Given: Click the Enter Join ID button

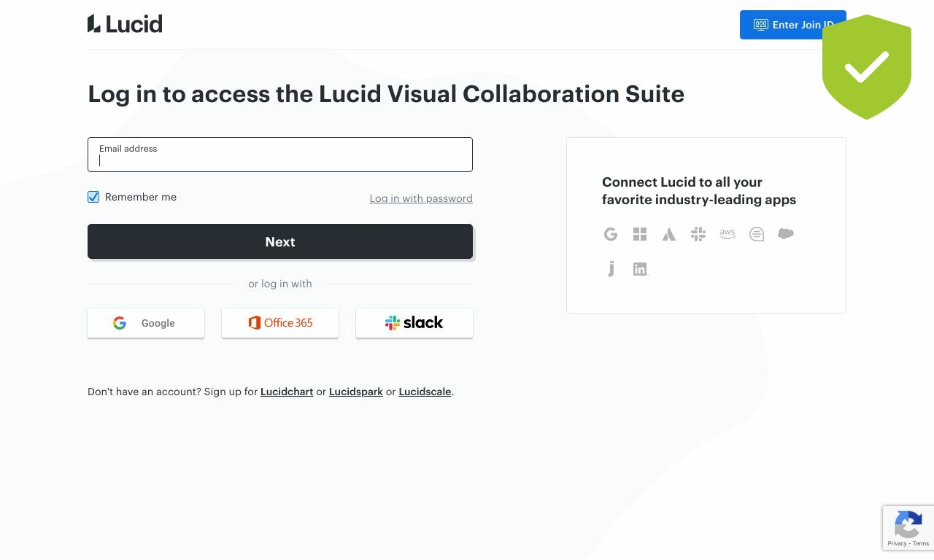Looking at the screenshot, I should [x=793, y=25].
